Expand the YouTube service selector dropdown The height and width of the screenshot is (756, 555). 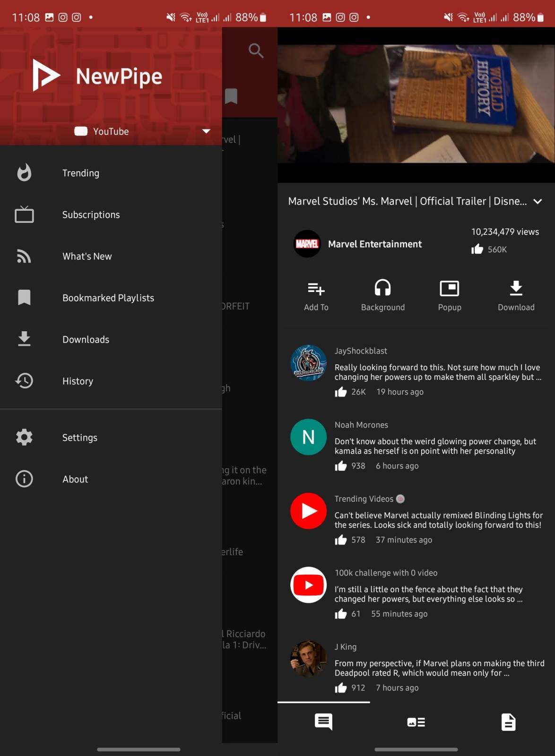(206, 131)
